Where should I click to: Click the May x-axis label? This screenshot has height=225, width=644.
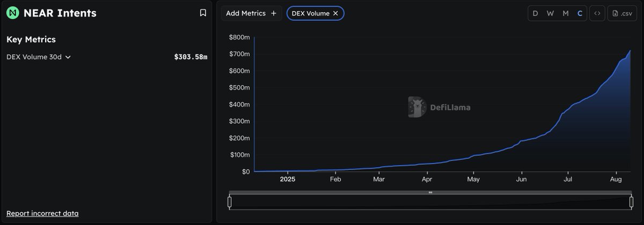pos(473,179)
